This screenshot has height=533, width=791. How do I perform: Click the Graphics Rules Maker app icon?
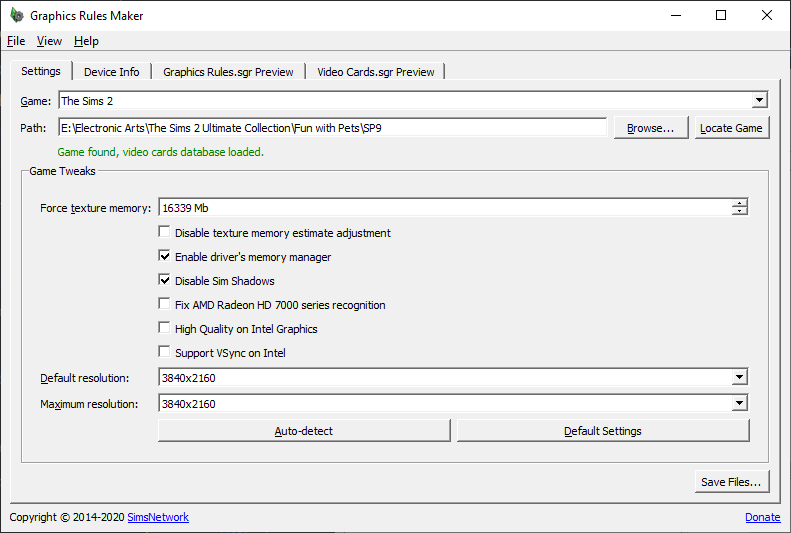point(16,16)
